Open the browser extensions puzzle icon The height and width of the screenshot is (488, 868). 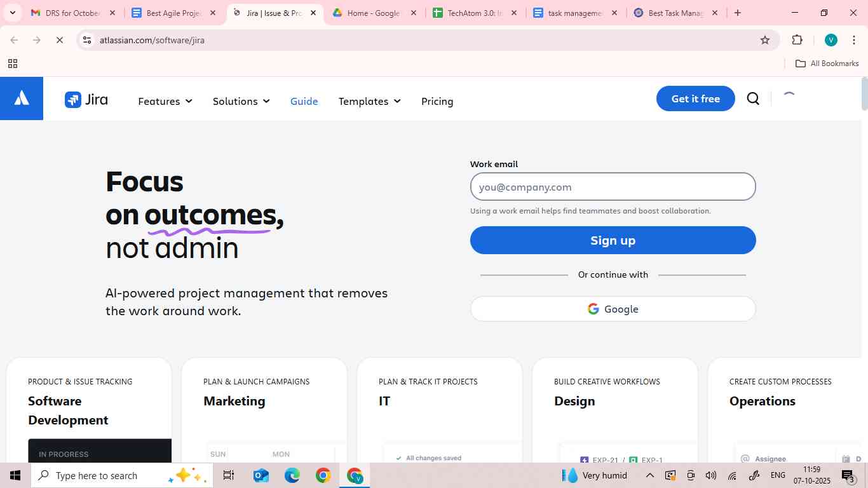[x=797, y=39]
